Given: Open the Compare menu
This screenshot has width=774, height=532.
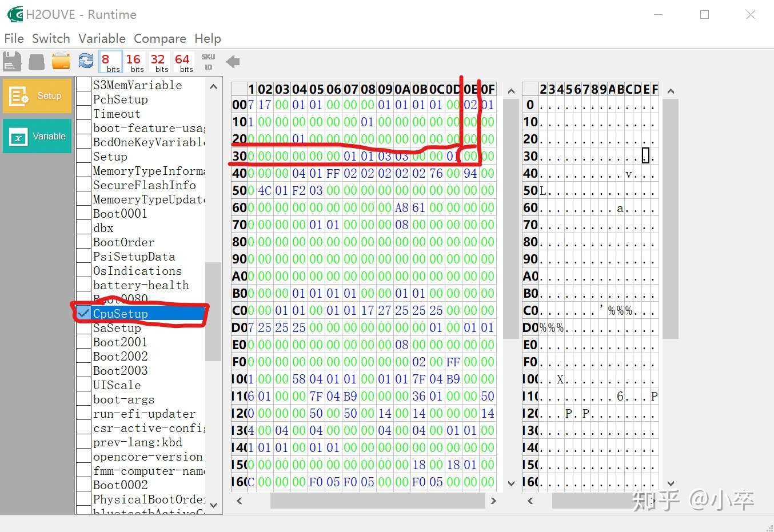Looking at the screenshot, I should click(x=160, y=38).
